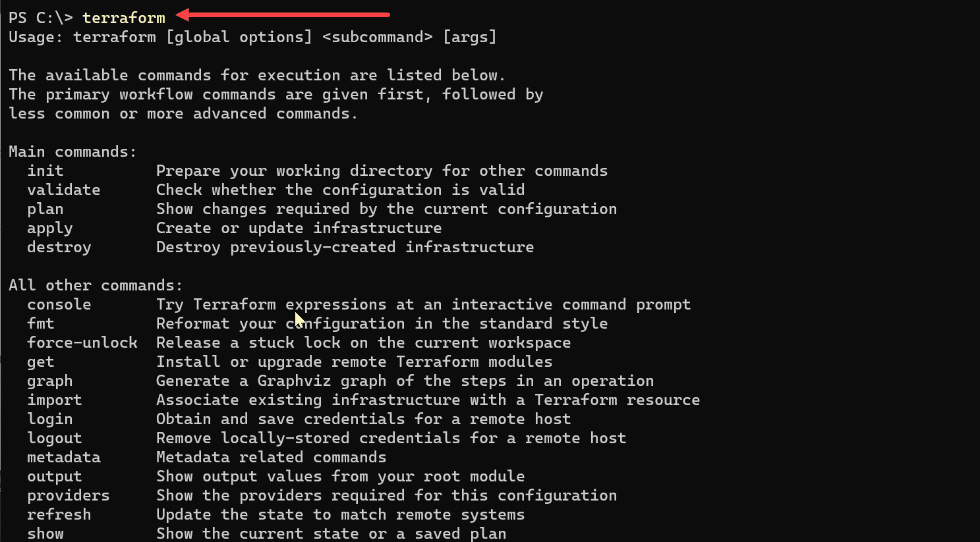The image size is (980, 542).
Task: Select the import command name
Action: (55, 400)
